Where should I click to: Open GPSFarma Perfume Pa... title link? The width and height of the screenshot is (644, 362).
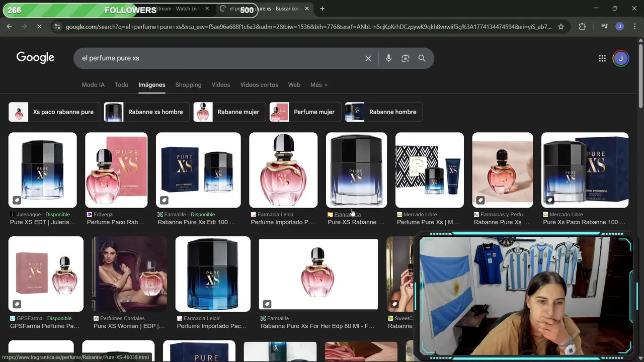click(45, 326)
